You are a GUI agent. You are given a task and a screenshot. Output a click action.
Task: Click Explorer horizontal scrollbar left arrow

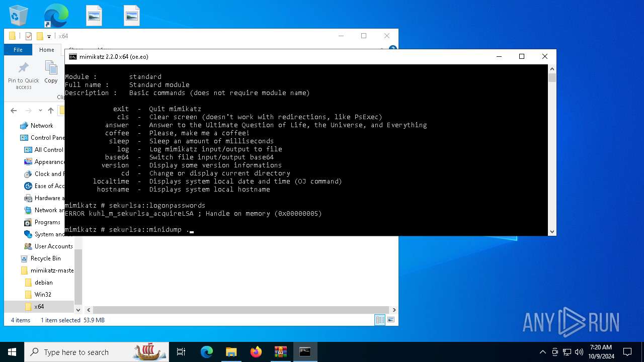coord(89,310)
